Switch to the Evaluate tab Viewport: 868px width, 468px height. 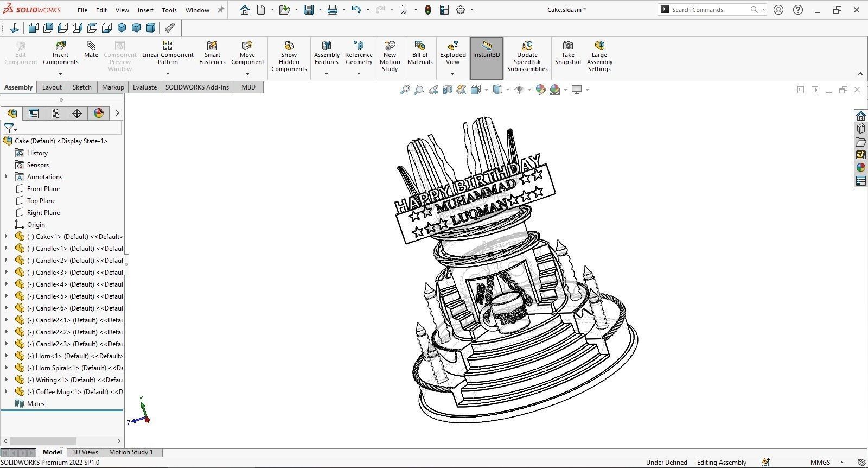145,87
